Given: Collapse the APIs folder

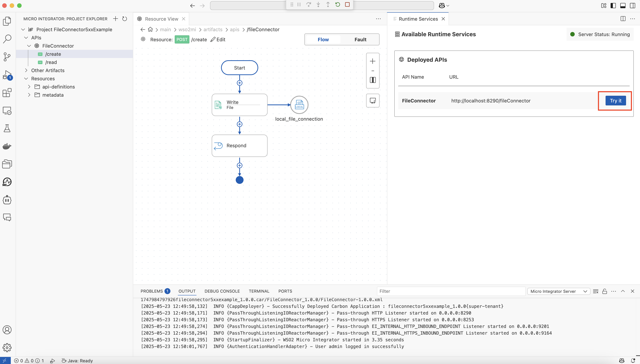Looking at the screenshot, I should coord(26,38).
